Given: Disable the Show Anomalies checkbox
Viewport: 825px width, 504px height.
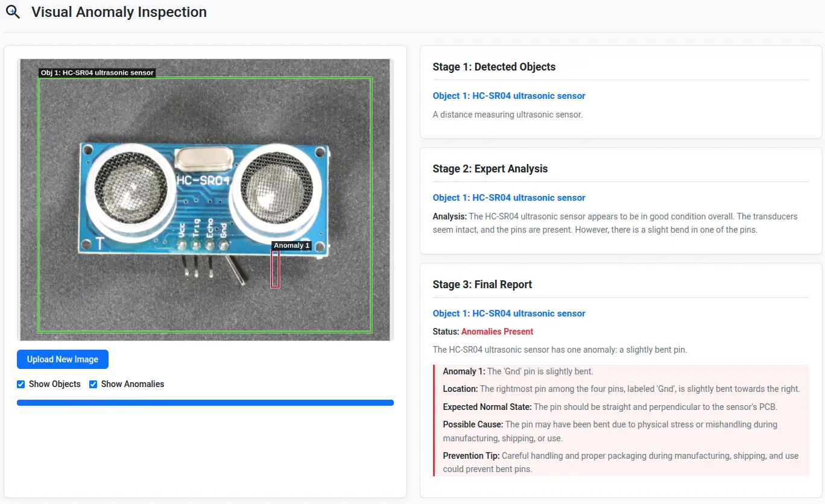Looking at the screenshot, I should (93, 384).
